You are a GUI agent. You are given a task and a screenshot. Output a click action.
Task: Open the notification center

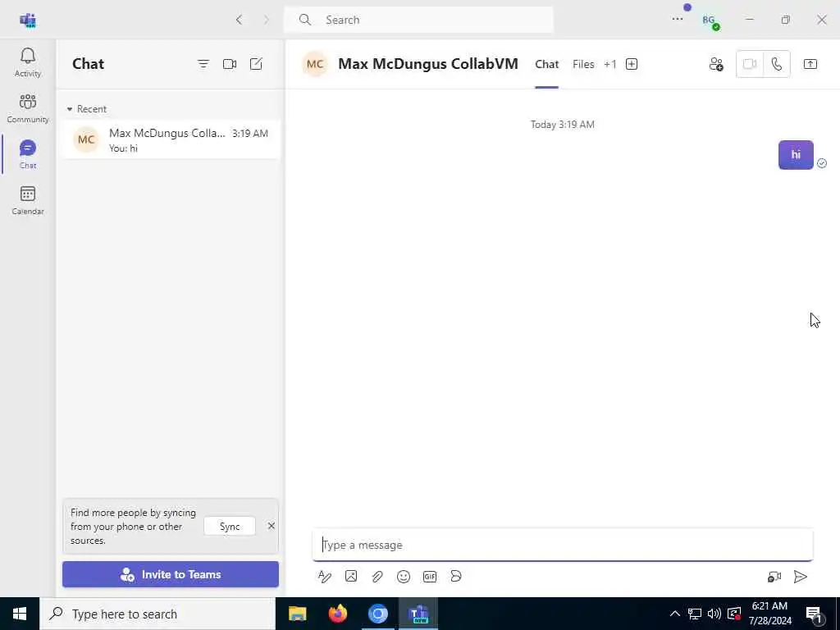[x=815, y=614]
